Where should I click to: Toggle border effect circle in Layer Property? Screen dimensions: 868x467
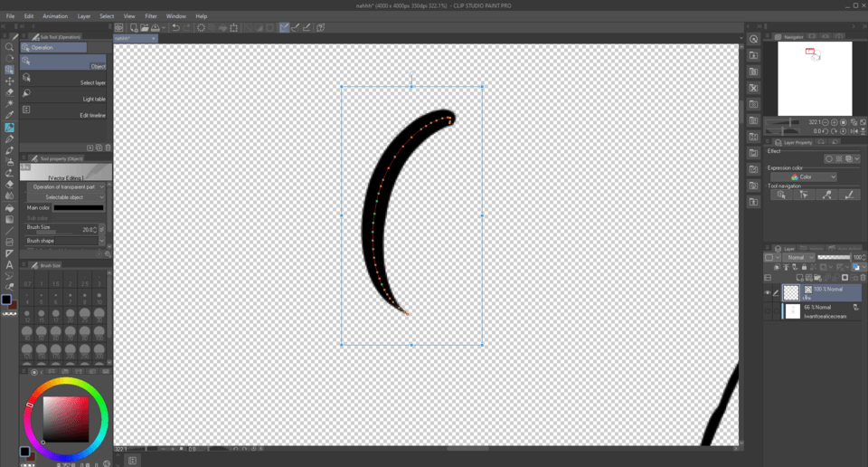point(829,159)
